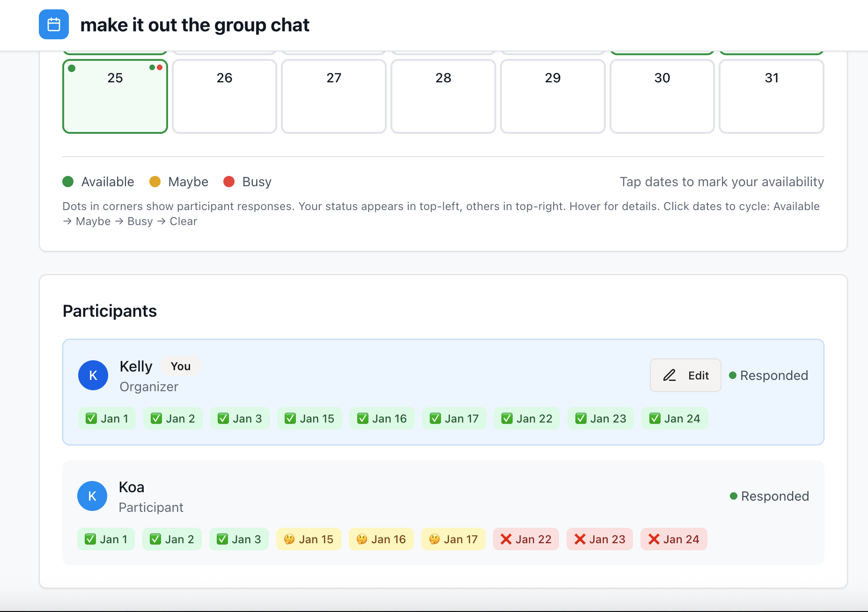Image resolution: width=868 pixels, height=612 pixels.
Task: Click Kelly's Jan 24 available chip
Action: [x=674, y=419]
